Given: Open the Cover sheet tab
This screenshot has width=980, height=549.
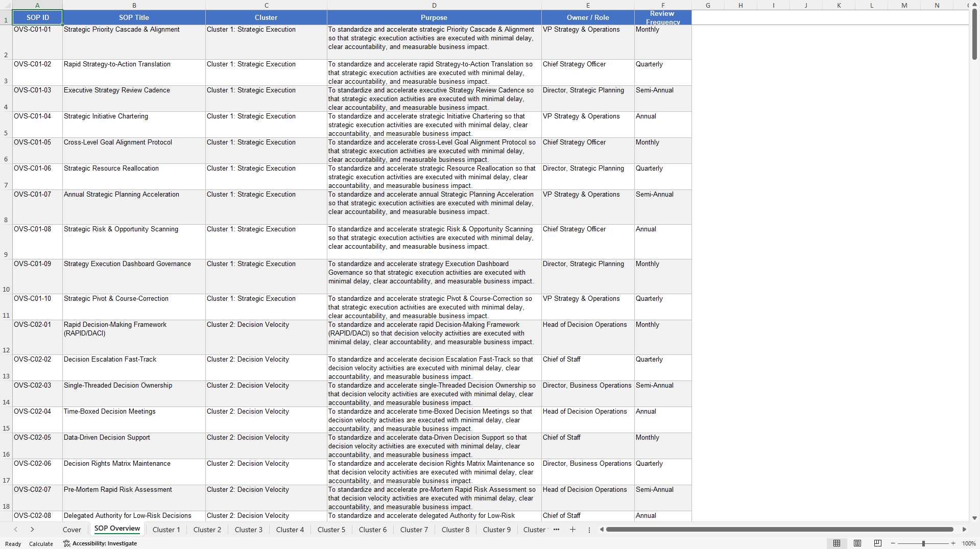Looking at the screenshot, I should click(72, 530).
